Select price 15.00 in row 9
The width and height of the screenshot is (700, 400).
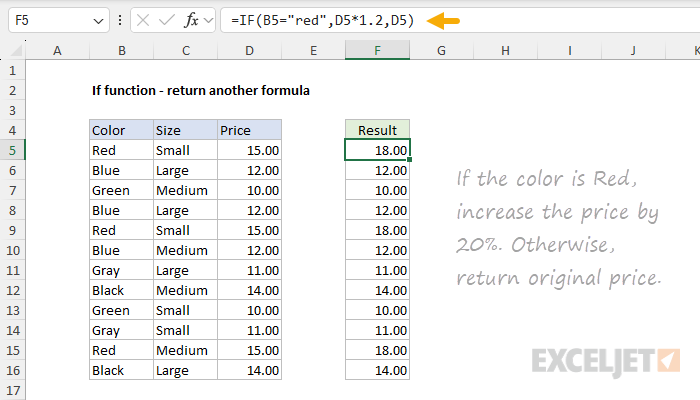[250, 230]
